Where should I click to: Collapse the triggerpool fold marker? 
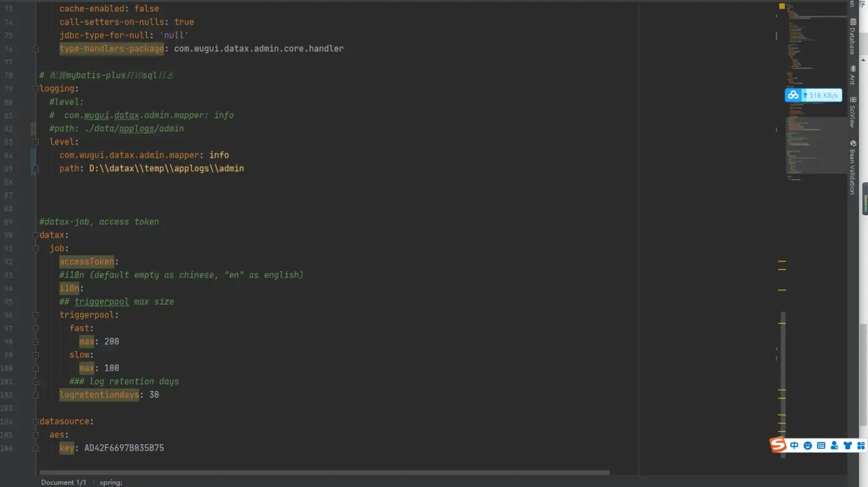pyautogui.click(x=36, y=315)
